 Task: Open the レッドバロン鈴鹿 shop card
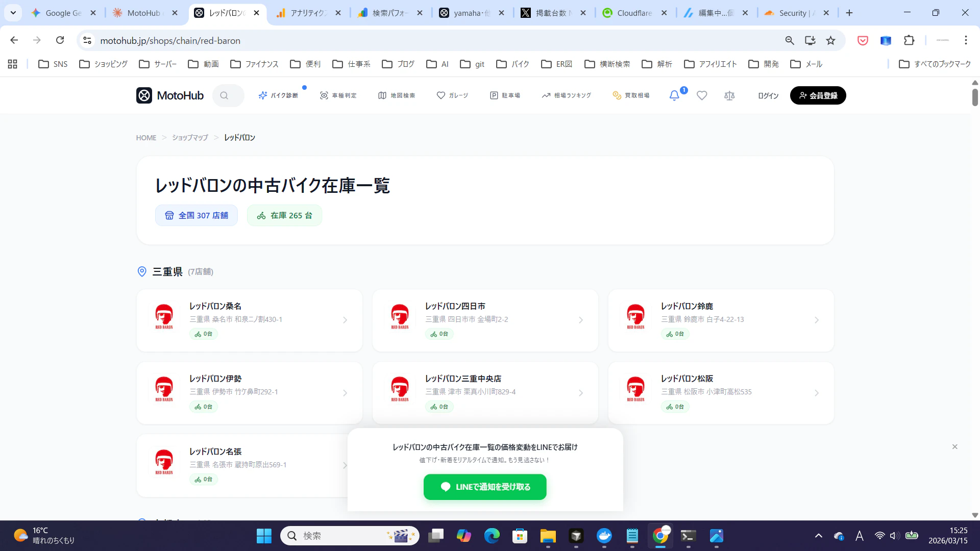click(721, 320)
